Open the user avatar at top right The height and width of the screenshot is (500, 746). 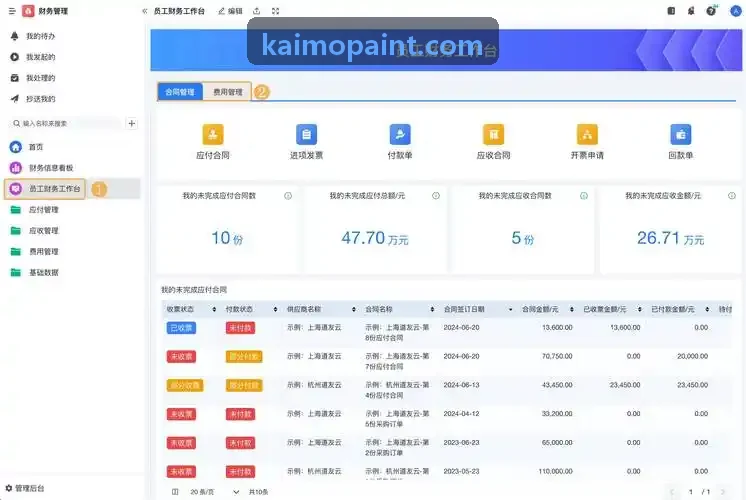[x=736, y=10]
